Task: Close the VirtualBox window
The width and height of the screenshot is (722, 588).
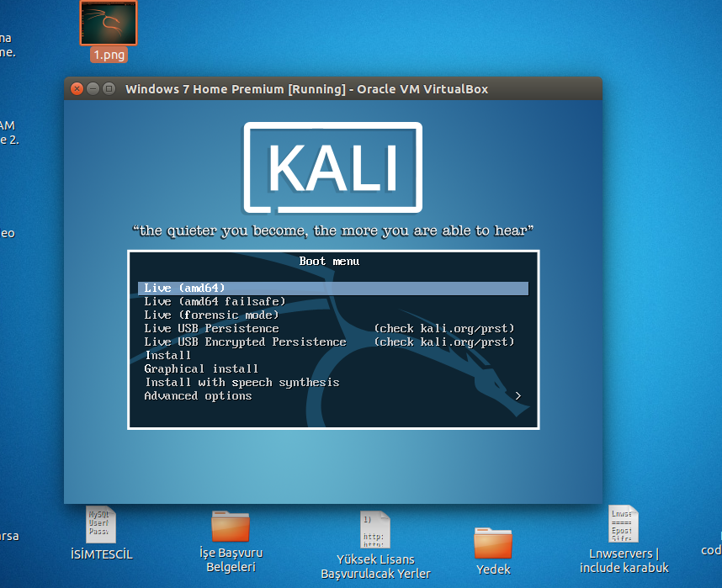Action: pos(77,88)
